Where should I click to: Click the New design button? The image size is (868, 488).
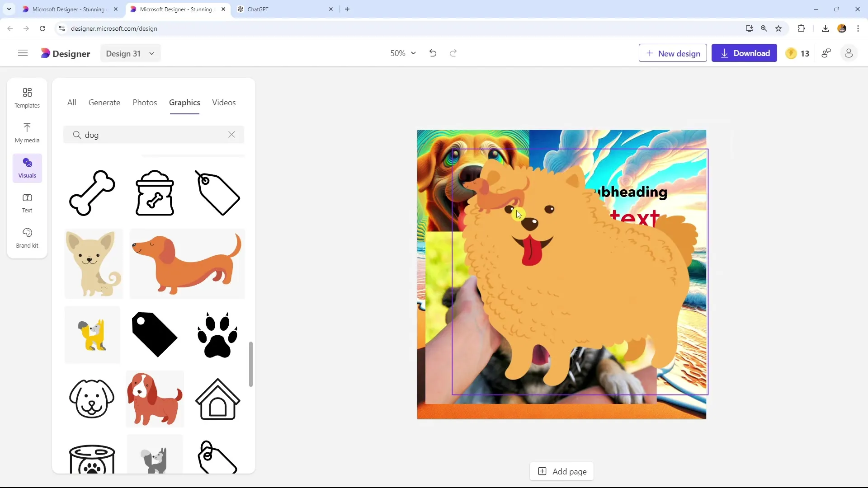(x=674, y=54)
